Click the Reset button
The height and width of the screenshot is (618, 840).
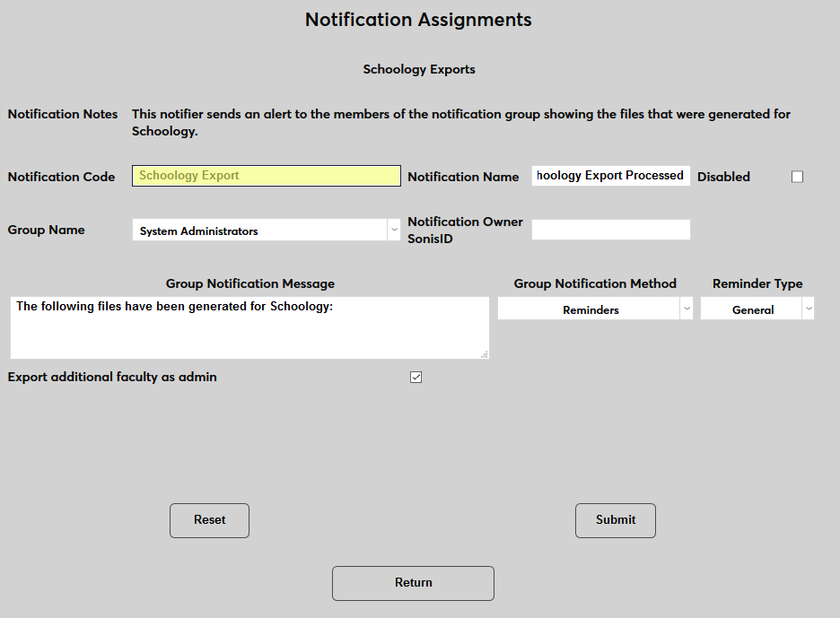point(209,520)
